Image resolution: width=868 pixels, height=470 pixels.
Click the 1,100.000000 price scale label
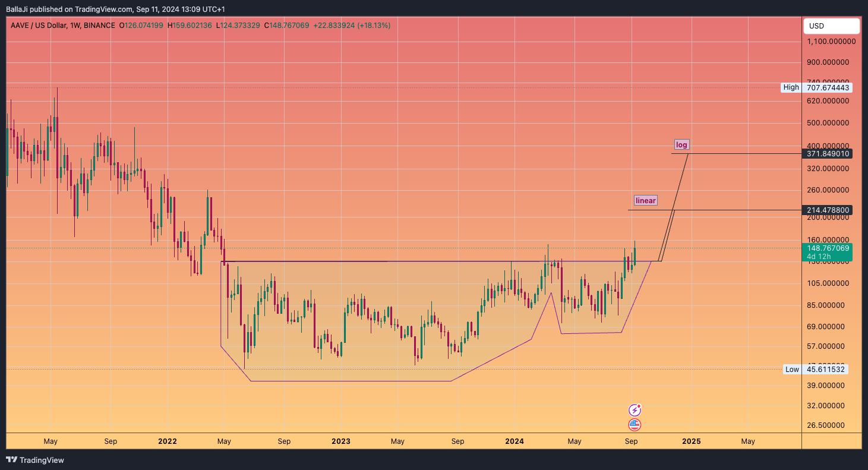tap(831, 42)
